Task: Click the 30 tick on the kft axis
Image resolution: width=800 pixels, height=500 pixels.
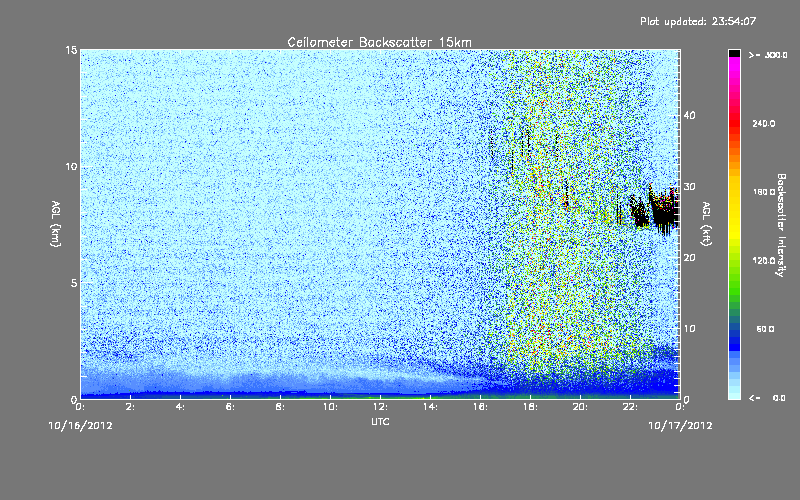Action: 689,186
